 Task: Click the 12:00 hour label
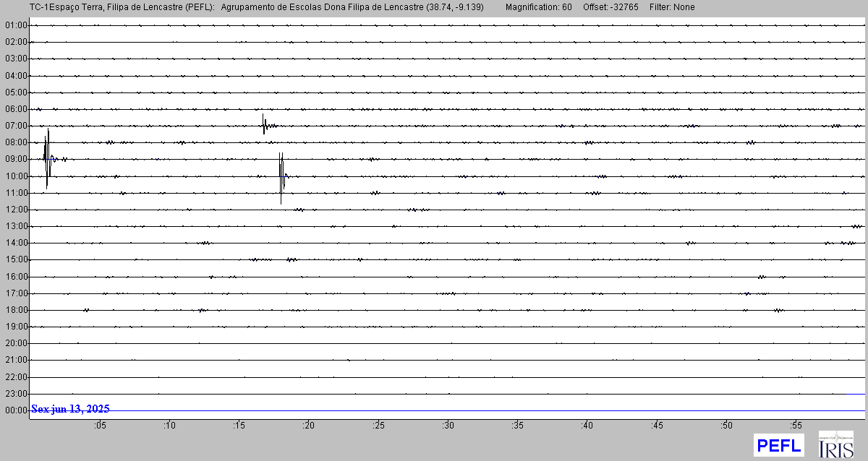coord(16,210)
